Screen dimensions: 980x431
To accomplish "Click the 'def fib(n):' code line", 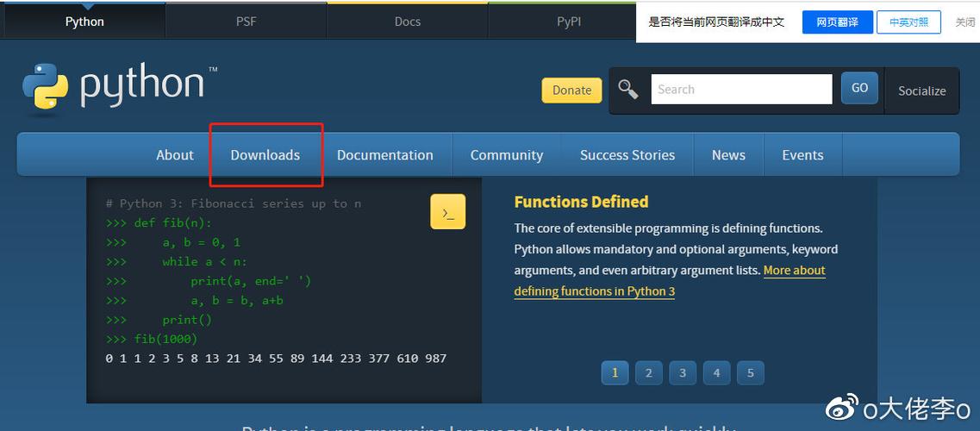I will pyautogui.click(x=159, y=223).
